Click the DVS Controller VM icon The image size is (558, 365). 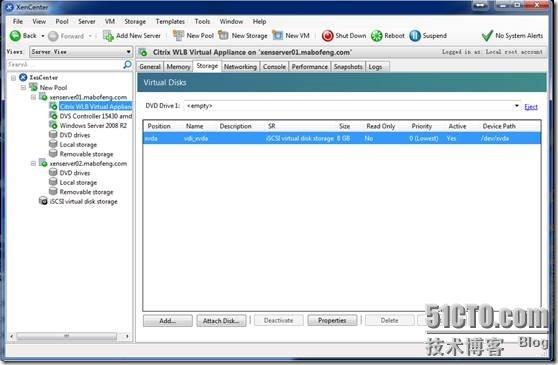coord(53,116)
